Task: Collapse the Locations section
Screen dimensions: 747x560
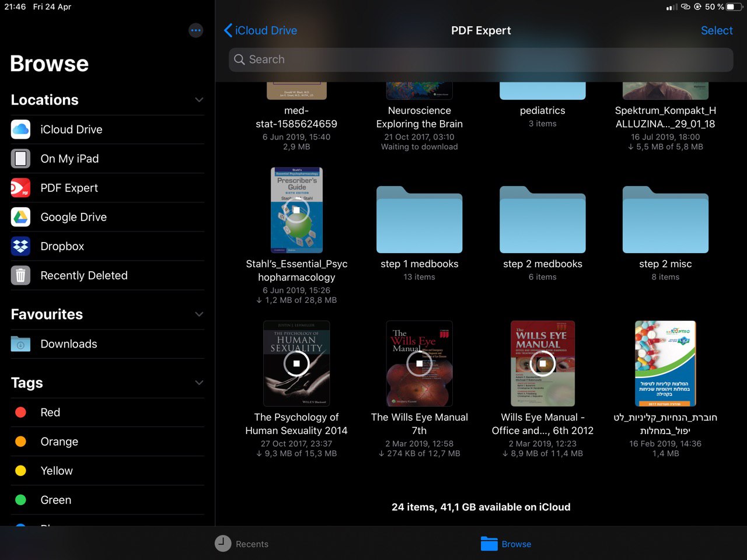Action: pyautogui.click(x=199, y=100)
